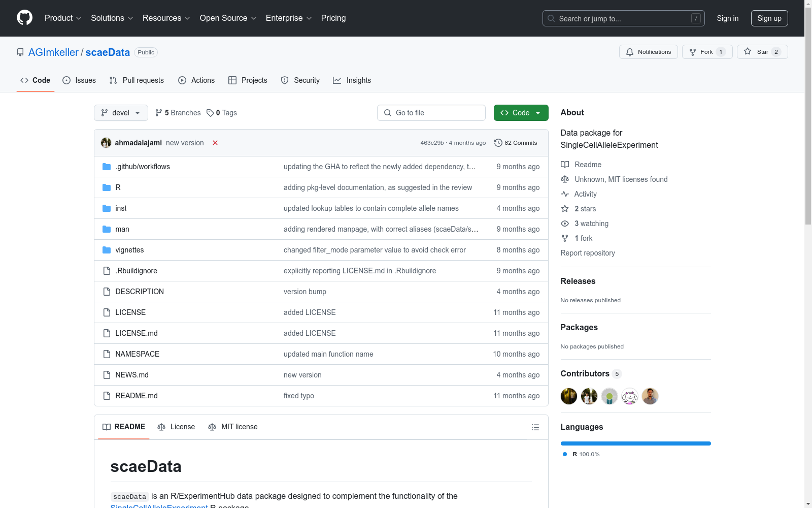Select the MIT license tab
812x508 pixels.
click(233, 427)
